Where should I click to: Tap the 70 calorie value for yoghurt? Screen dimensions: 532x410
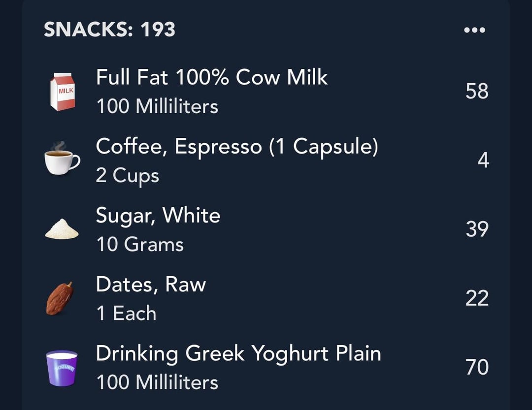(x=477, y=367)
